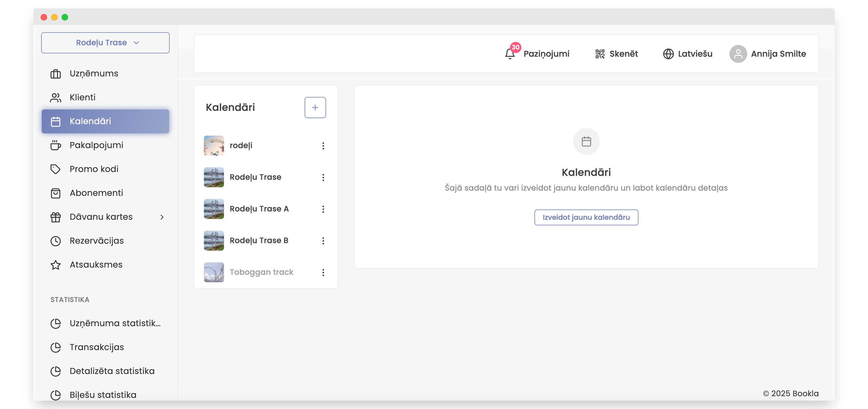Open the QR scanner via Skenēt icon
The image size is (868, 409).
(600, 54)
